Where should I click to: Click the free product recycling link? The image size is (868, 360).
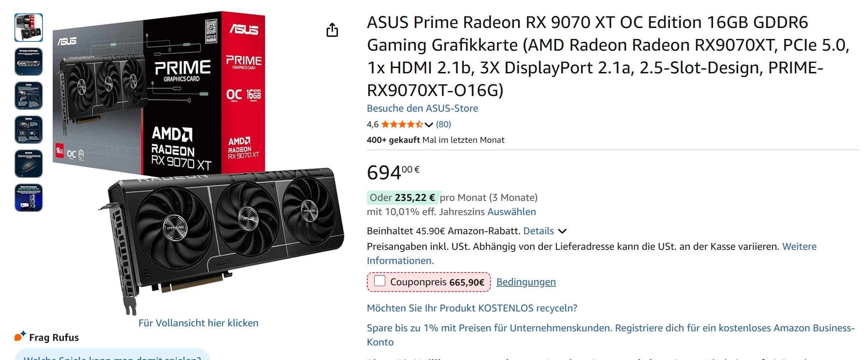click(472, 308)
